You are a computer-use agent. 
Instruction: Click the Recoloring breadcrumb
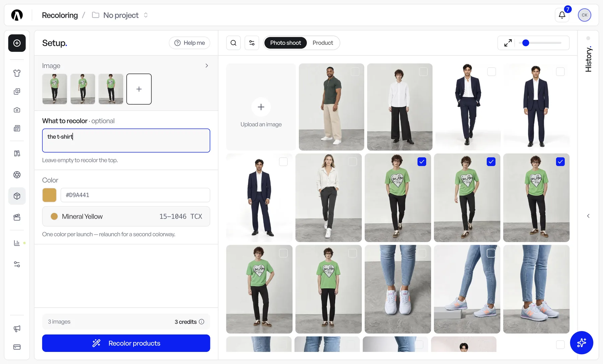(x=60, y=15)
